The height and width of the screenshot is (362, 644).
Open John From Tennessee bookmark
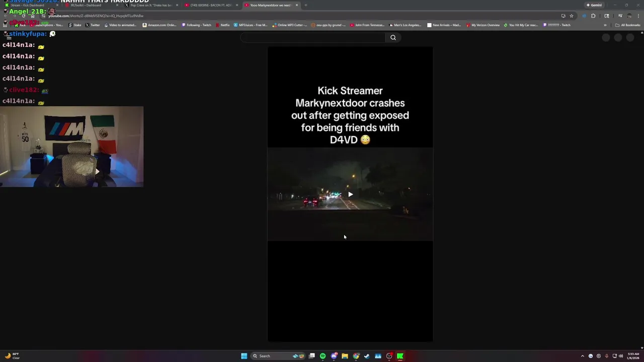(x=367, y=25)
